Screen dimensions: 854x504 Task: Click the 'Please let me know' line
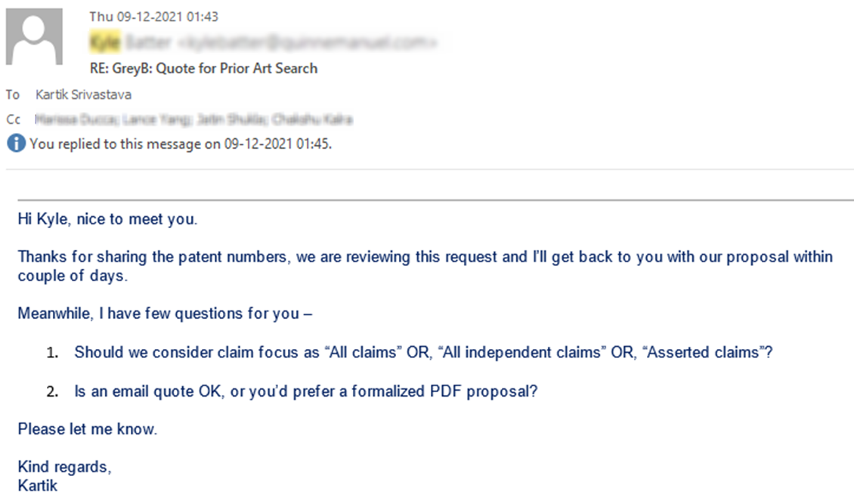point(88,429)
